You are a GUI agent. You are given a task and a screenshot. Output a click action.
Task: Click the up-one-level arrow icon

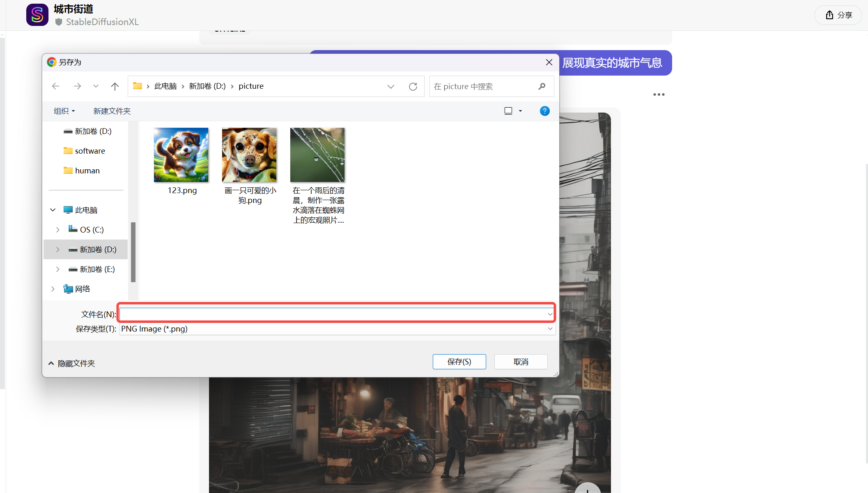115,86
